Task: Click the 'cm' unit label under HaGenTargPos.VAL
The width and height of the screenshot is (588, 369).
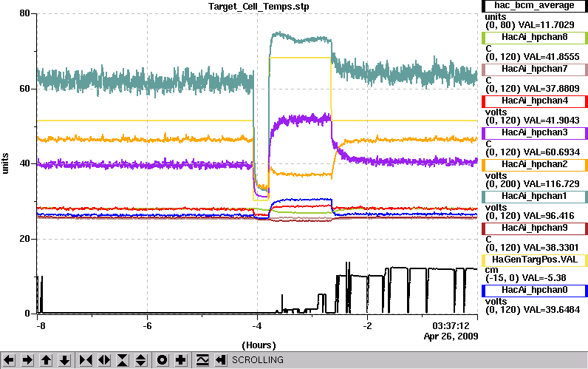Action: pyautogui.click(x=492, y=270)
